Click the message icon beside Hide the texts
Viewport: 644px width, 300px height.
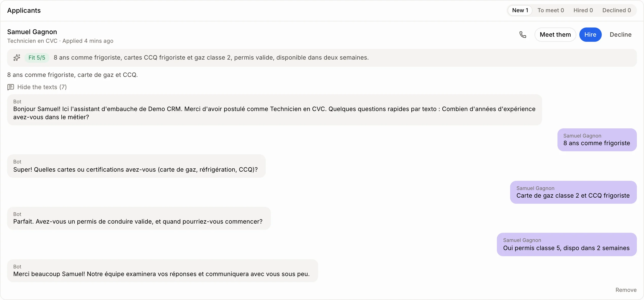pos(11,87)
